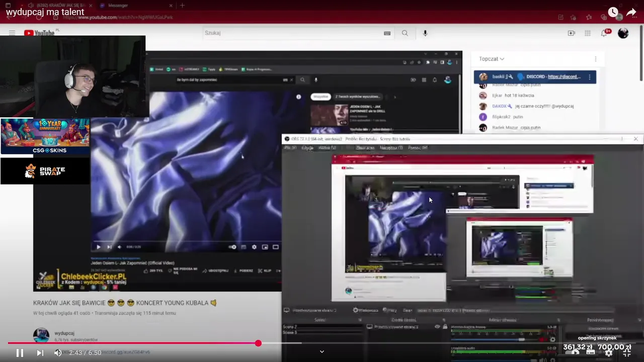Open the wydupcaj channel name link
Image resolution: width=644 pixels, height=362 pixels.
coord(64,333)
